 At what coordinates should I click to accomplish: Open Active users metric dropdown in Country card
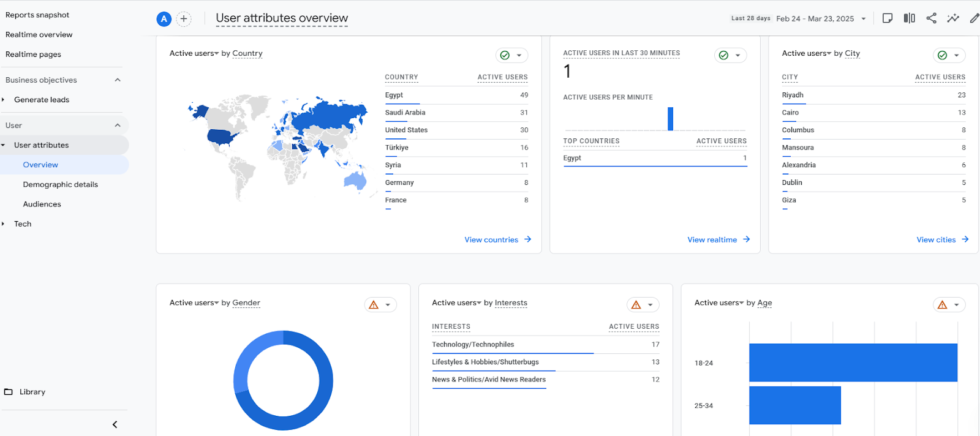(x=194, y=53)
